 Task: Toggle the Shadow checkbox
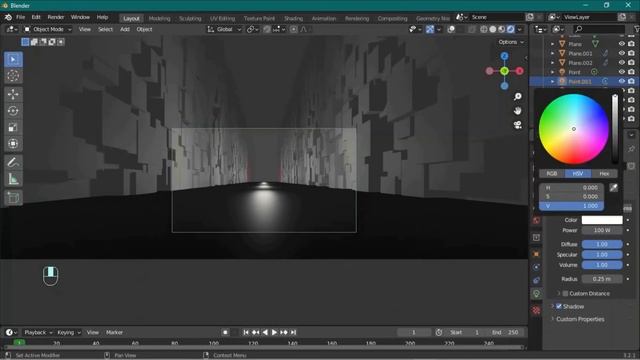[x=559, y=306]
